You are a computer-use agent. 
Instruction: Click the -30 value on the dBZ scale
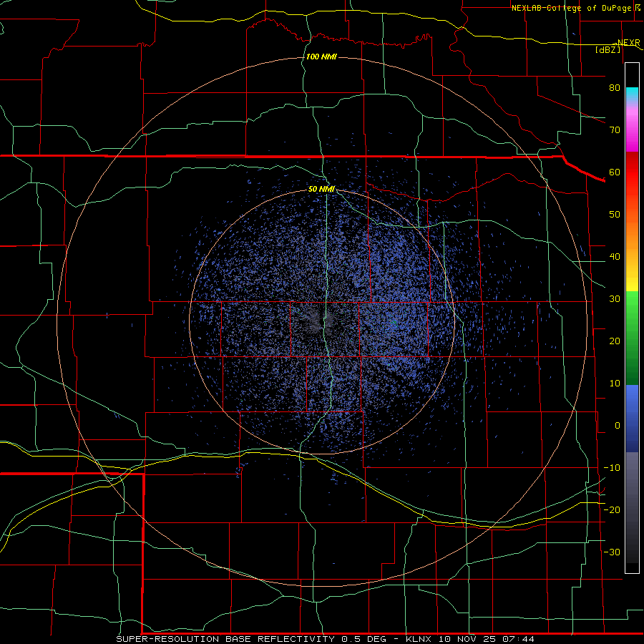[x=612, y=552]
